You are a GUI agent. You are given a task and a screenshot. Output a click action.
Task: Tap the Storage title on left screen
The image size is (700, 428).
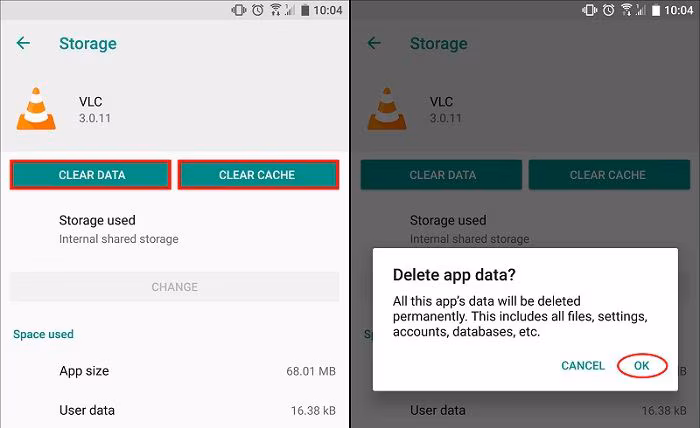(88, 43)
